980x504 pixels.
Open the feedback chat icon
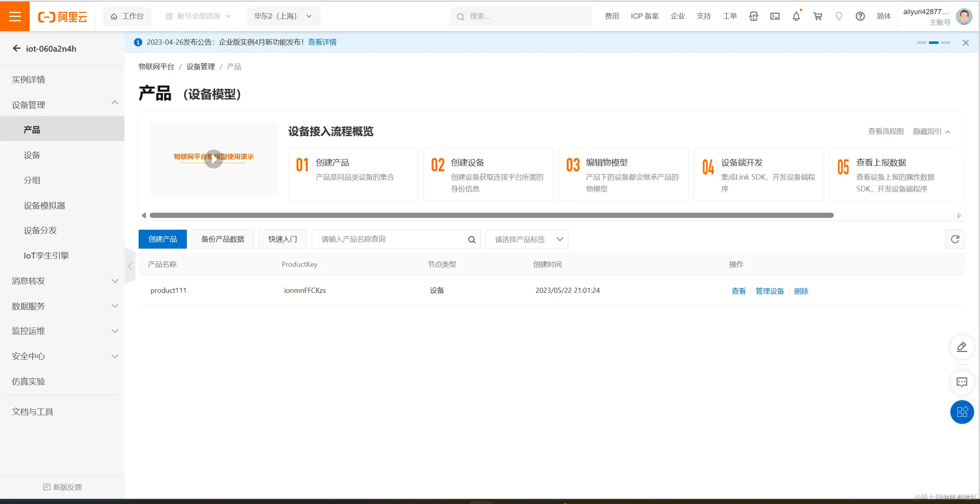(962, 382)
